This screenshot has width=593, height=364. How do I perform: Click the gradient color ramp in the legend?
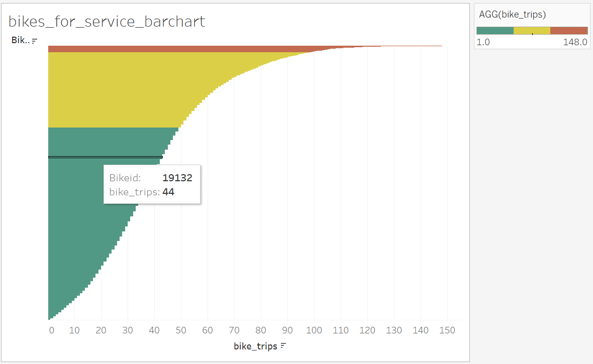click(x=532, y=30)
